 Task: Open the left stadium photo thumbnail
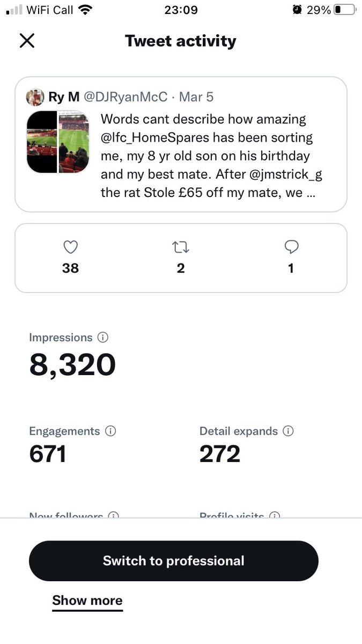pos(42,142)
